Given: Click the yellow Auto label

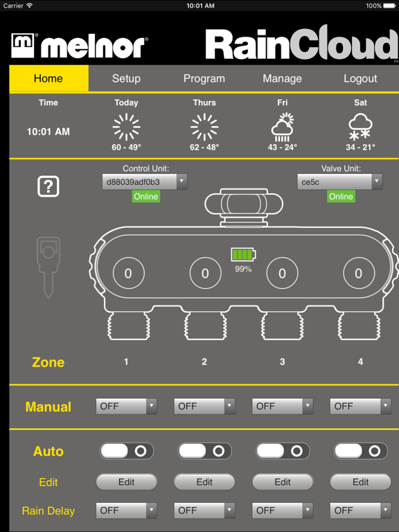Looking at the screenshot, I should [48, 451].
